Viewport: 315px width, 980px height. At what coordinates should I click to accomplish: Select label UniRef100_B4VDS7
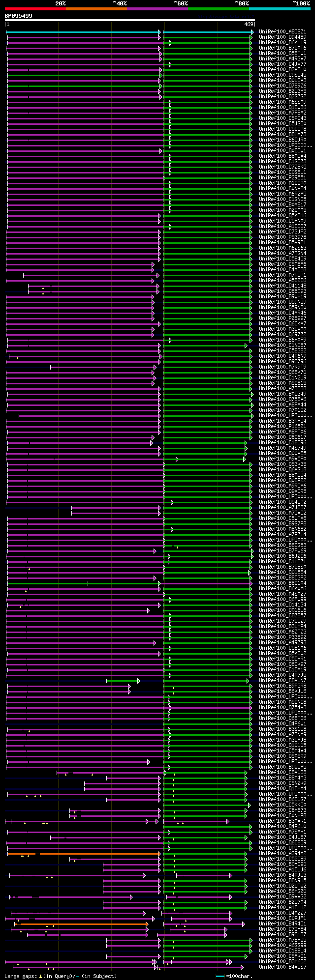tap(283, 967)
